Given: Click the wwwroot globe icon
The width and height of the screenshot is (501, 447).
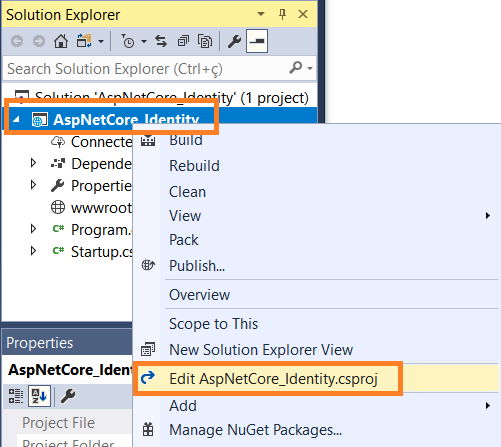Looking at the screenshot, I should 58,207.
